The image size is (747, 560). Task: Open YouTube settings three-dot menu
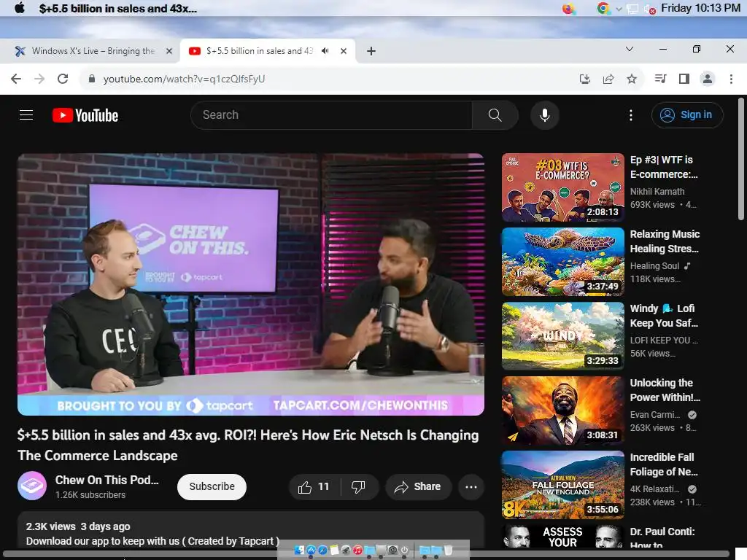tap(631, 114)
